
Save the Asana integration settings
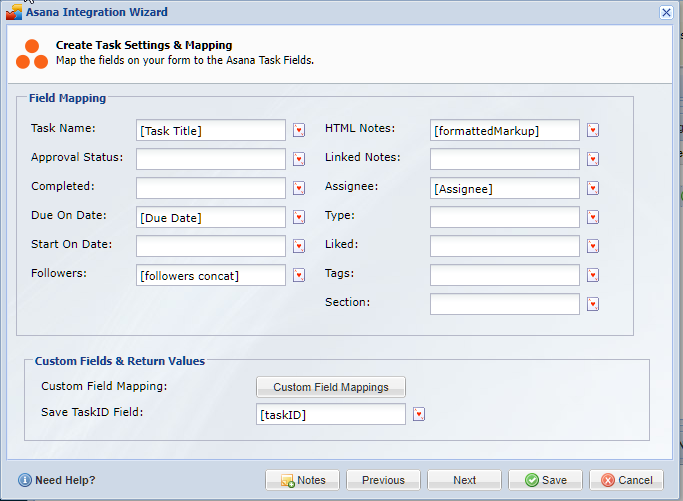(x=545, y=480)
